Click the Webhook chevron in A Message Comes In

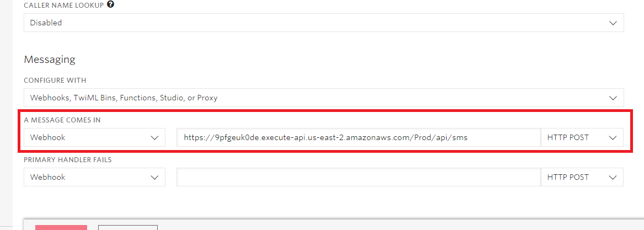coord(154,137)
